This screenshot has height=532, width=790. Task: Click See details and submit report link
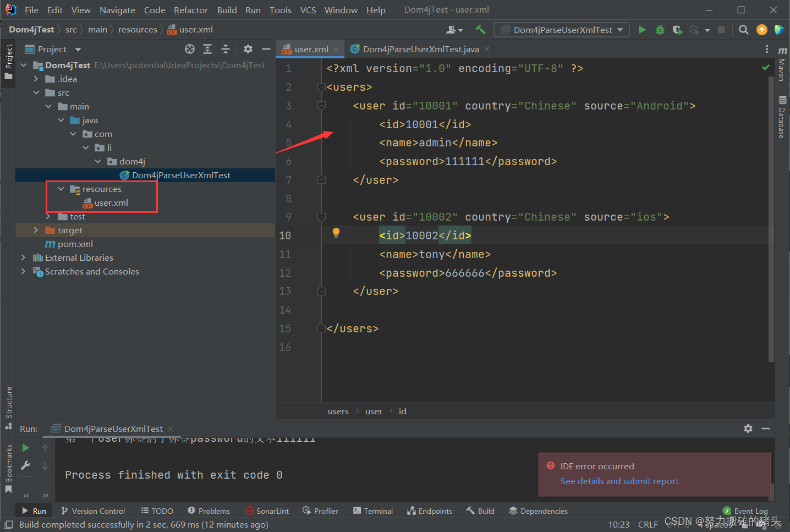click(619, 481)
